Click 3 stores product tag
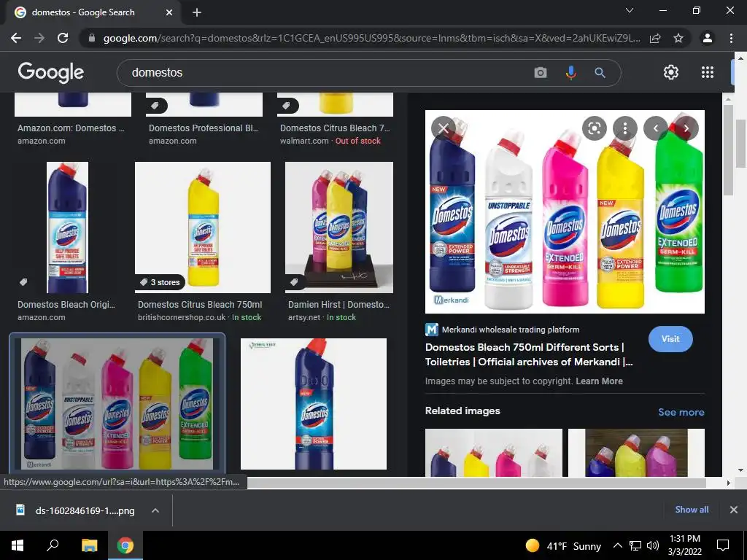The height and width of the screenshot is (560, 747). [x=160, y=282]
